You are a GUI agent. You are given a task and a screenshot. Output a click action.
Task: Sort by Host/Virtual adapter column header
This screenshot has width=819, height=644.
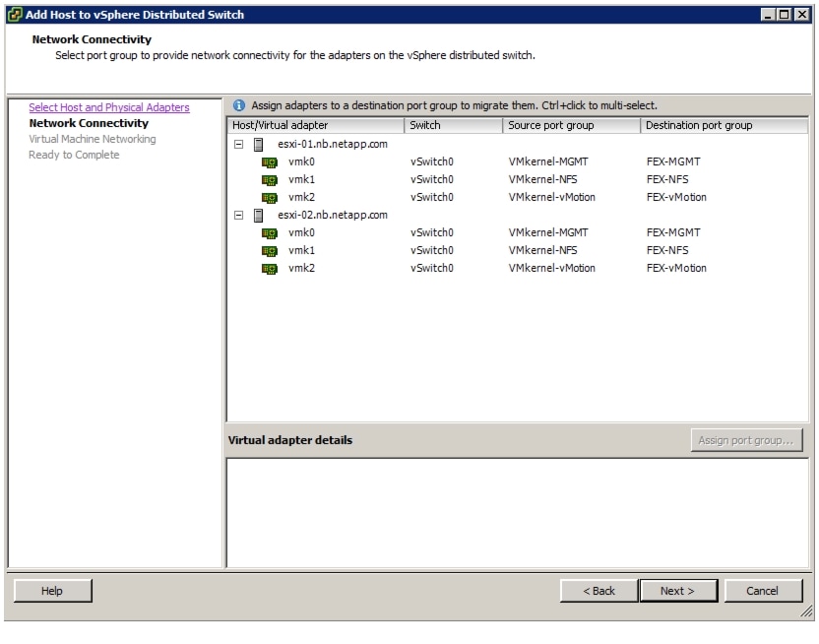pyautogui.click(x=315, y=125)
